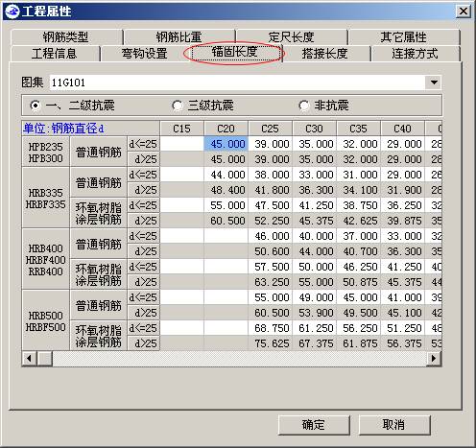Click the horizontal scrollbar left arrow
This screenshot has height=448, width=476.
pyautogui.click(x=29, y=358)
